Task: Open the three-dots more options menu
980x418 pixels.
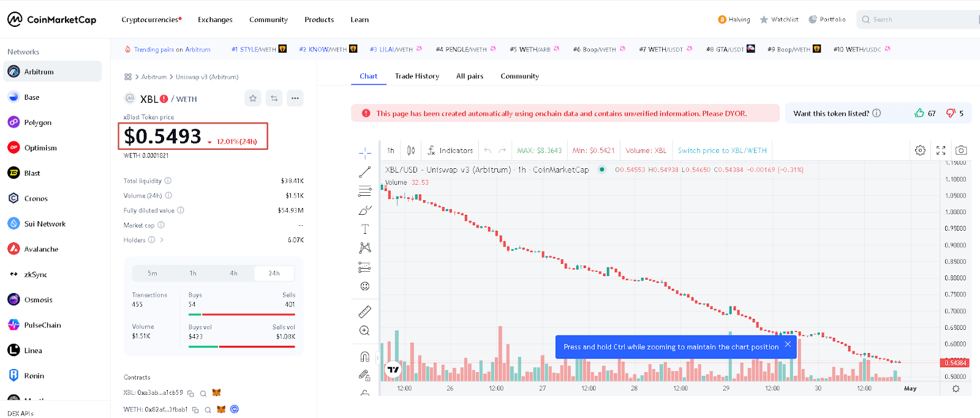Action: (295, 98)
